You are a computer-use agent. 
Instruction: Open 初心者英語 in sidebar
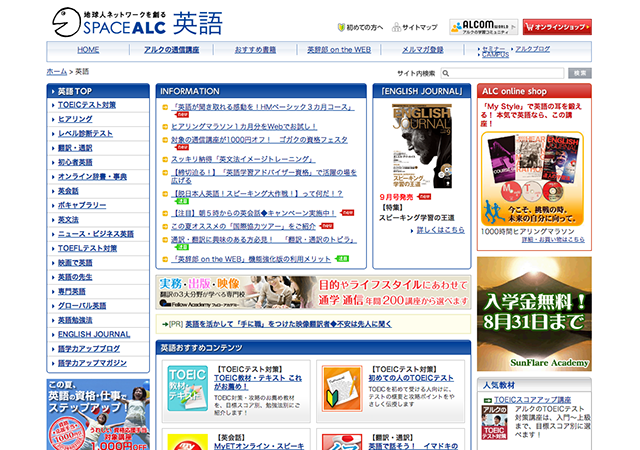tap(75, 162)
